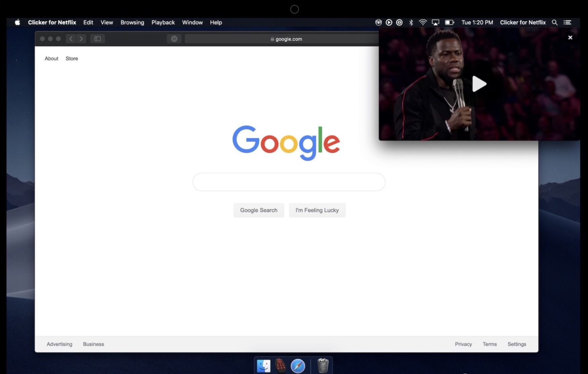Viewport: 588px width, 374px height.
Task: Open Safari from the Dock
Action: pyautogui.click(x=298, y=366)
